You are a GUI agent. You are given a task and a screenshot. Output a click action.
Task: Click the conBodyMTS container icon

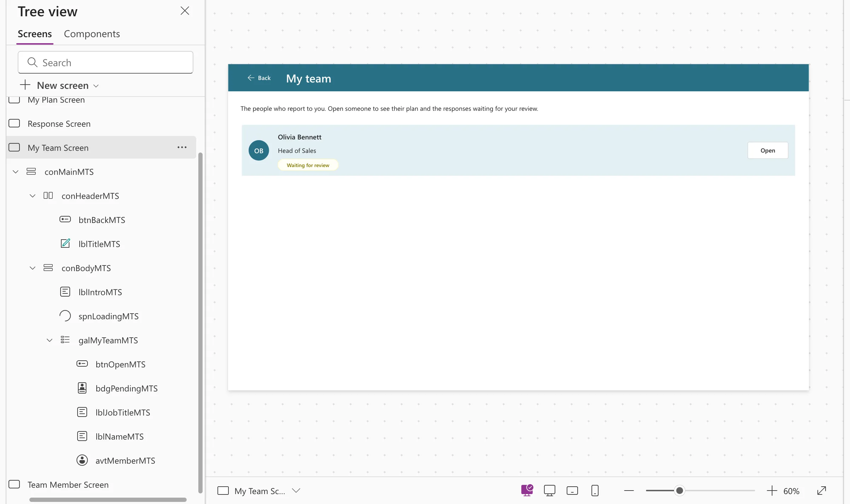tap(48, 268)
